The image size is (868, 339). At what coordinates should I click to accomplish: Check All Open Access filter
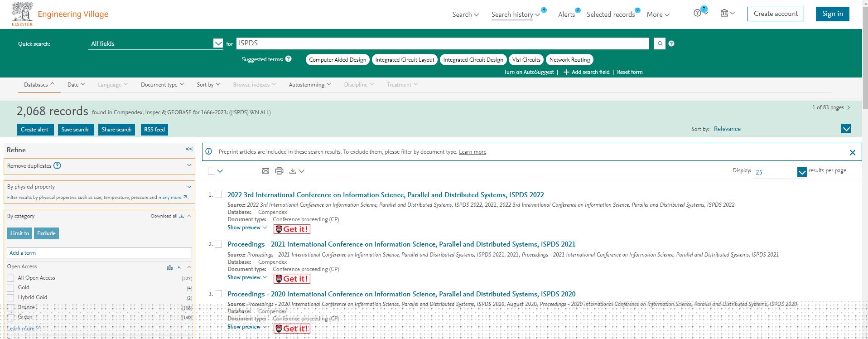11,278
